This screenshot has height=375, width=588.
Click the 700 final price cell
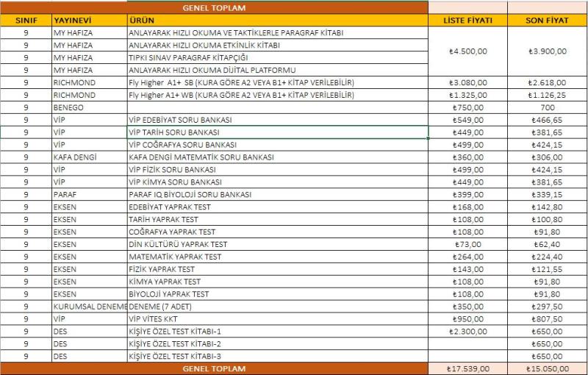pos(548,107)
